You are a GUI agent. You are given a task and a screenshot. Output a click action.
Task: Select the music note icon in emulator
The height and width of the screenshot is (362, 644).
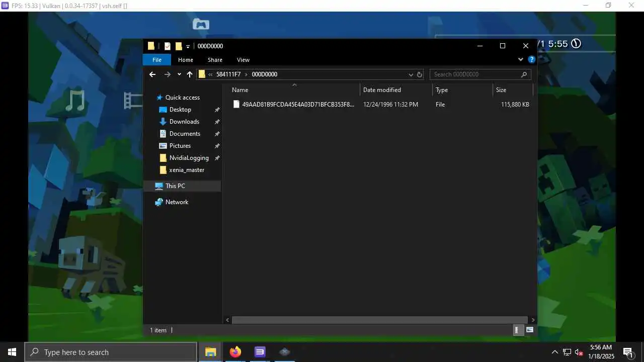75,101
